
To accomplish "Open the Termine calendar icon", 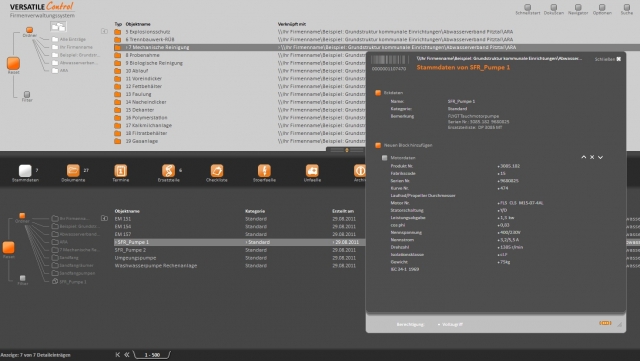I will coord(121,170).
